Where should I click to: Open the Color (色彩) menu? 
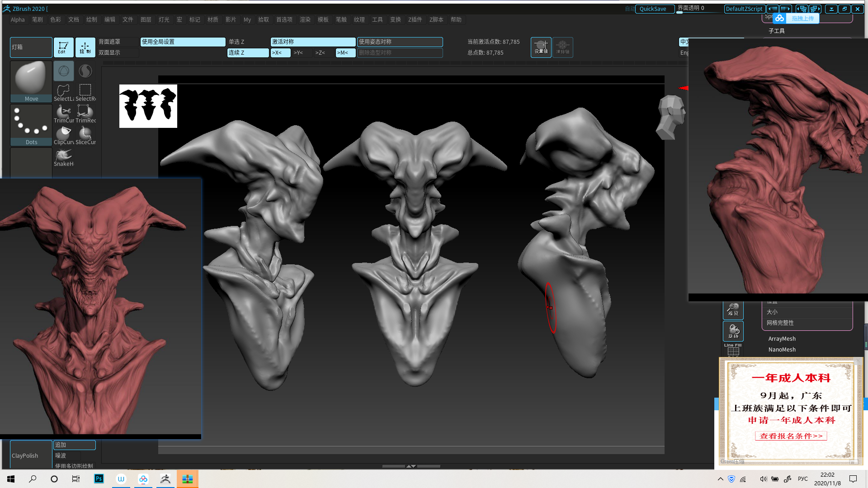pos(56,19)
